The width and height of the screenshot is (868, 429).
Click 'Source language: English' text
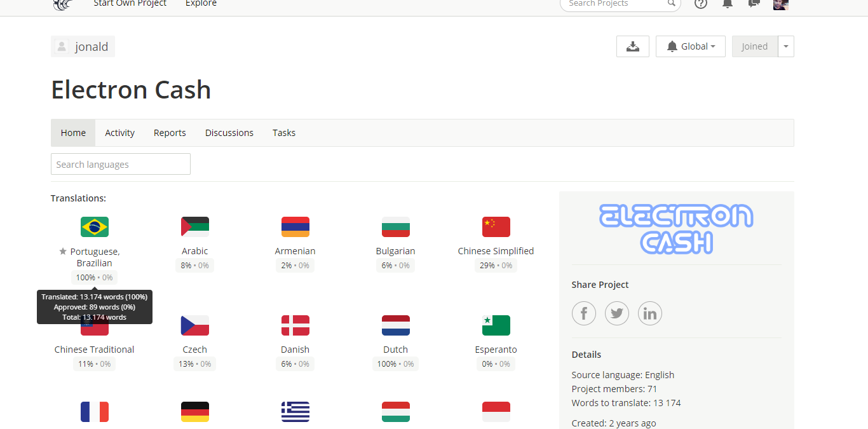[623, 375]
